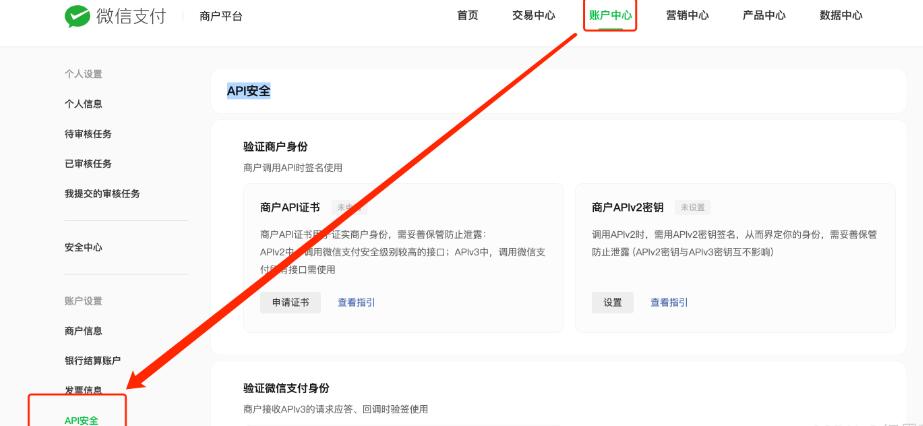Open the 首页 tab
Viewport: 923px width, 426px height.
coord(467,16)
